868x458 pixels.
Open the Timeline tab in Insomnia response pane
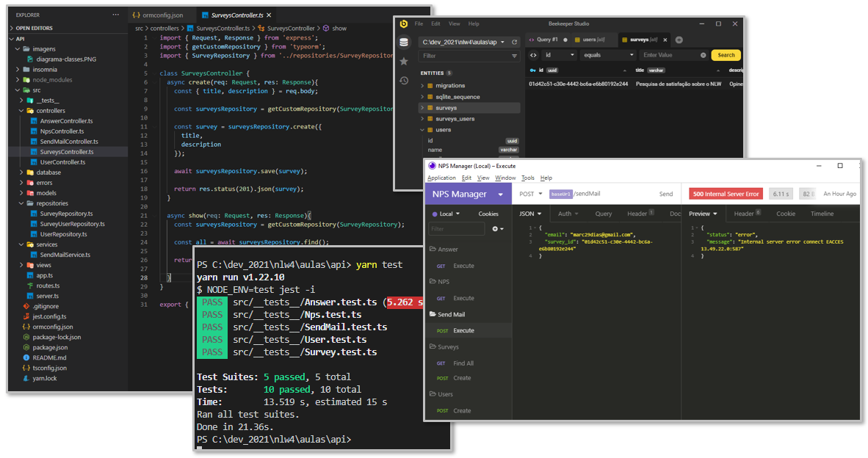(x=822, y=214)
